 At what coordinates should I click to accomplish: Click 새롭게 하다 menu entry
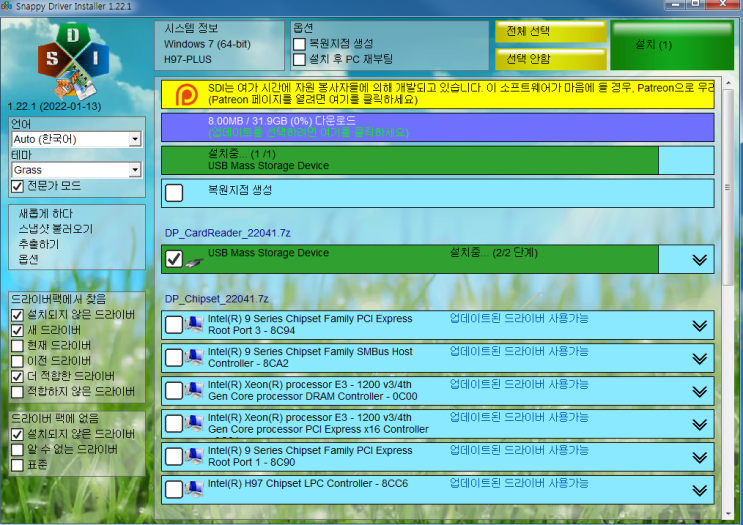(45, 214)
